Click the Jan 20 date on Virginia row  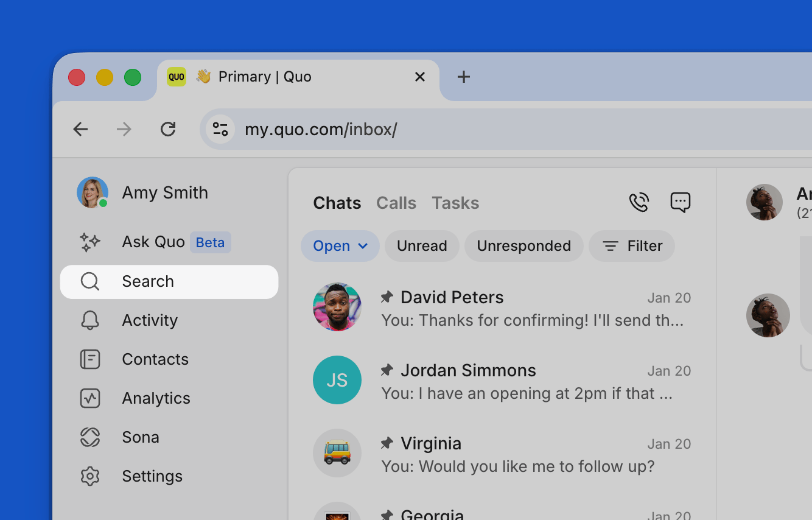click(x=669, y=444)
